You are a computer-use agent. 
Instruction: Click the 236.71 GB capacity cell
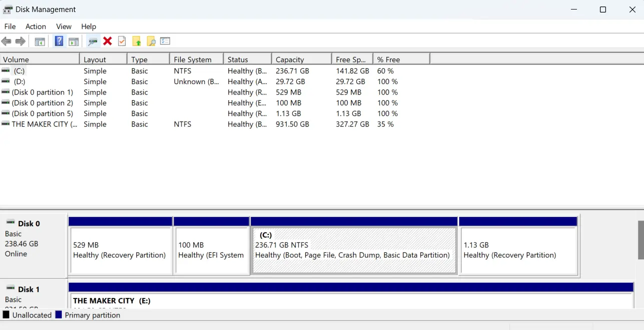click(x=292, y=71)
